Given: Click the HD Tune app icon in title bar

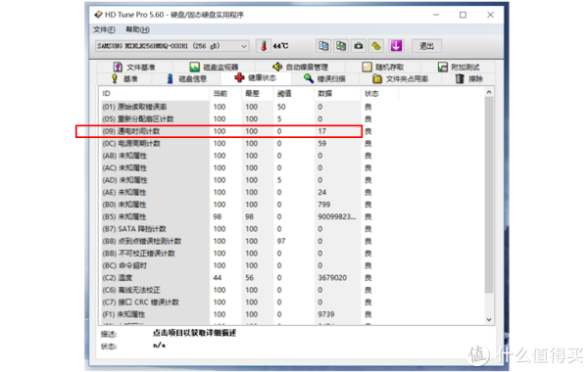Looking at the screenshot, I should tap(98, 15).
